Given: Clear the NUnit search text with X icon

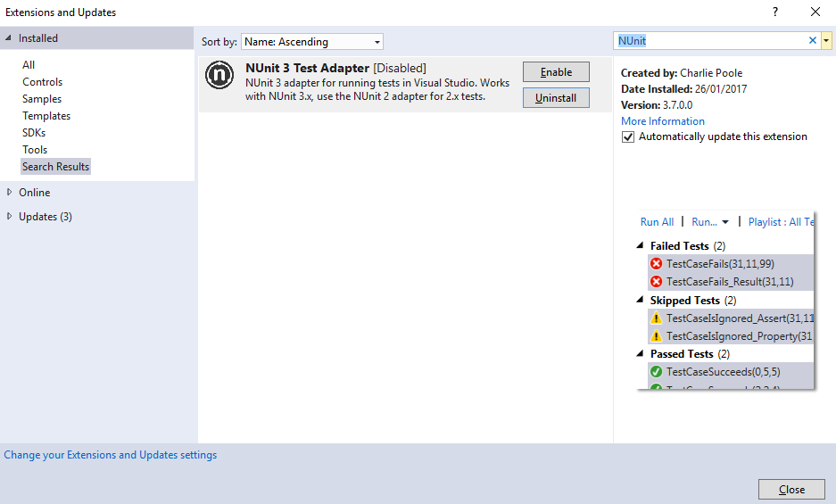Looking at the screenshot, I should coord(812,41).
